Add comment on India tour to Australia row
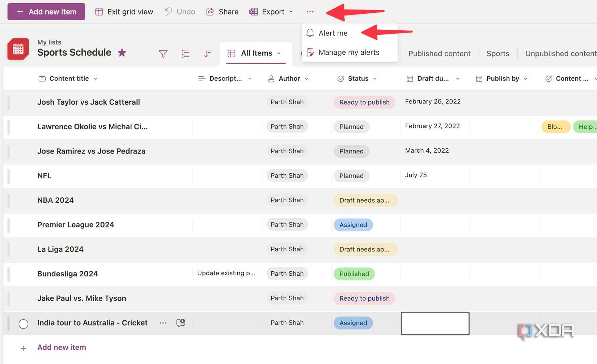The height and width of the screenshot is (364, 597). pyautogui.click(x=181, y=323)
